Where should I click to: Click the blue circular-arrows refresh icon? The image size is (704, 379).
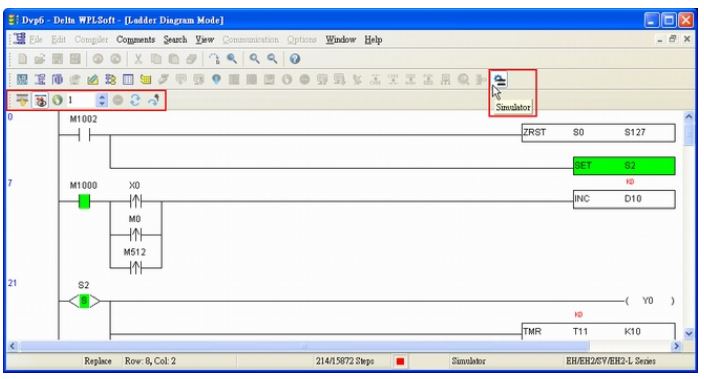tap(135, 100)
